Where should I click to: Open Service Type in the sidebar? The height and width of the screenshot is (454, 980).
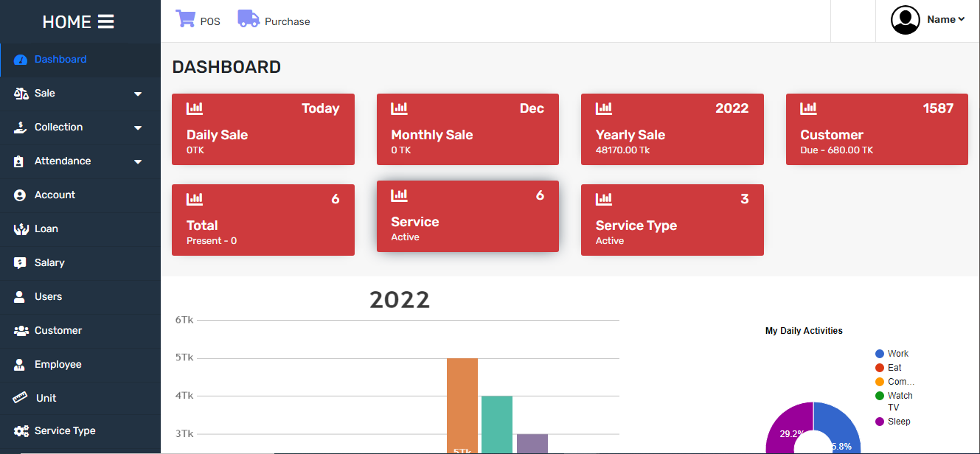(x=80, y=431)
